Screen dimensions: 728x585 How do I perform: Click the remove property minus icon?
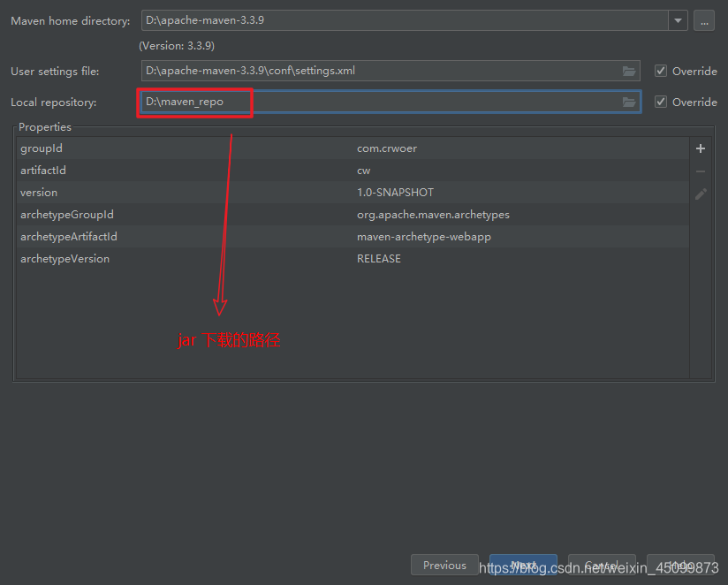pyautogui.click(x=701, y=171)
